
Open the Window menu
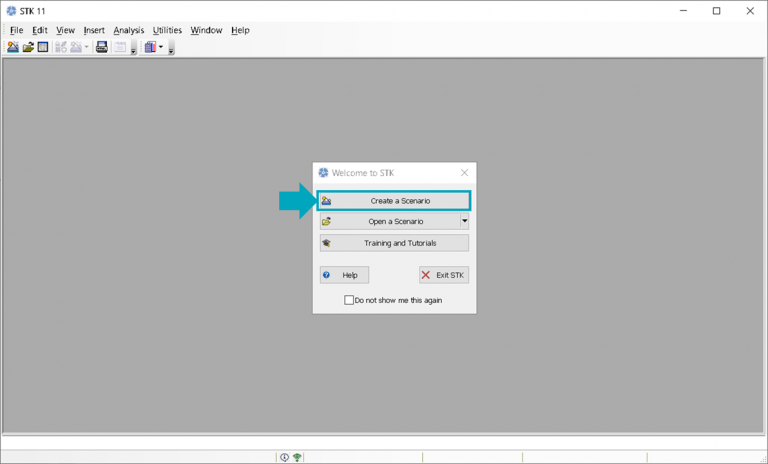tap(206, 30)
